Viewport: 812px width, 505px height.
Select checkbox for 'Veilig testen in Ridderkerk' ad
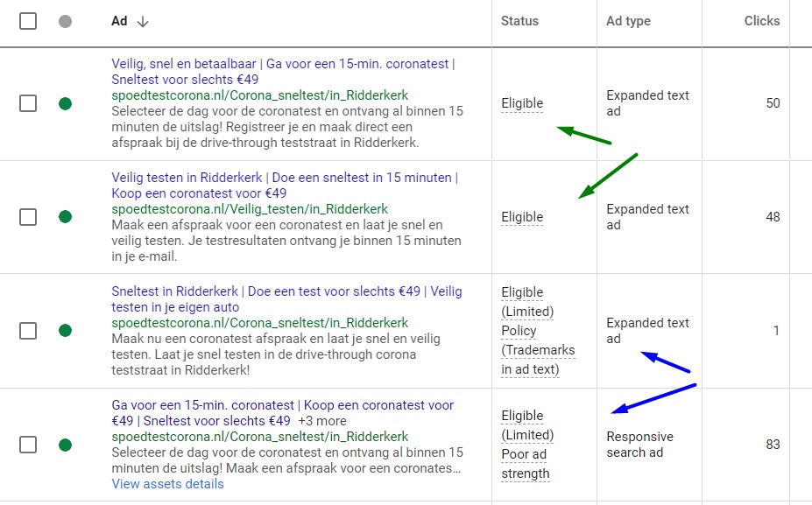(28, 217)
